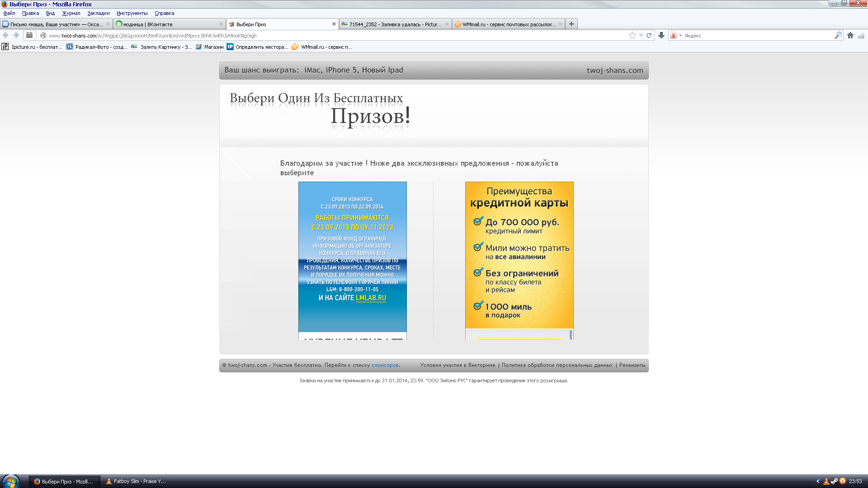
Task: Switch to the '71544_2352 - Заливка удалась' tab
Action: click(x=396, y=24)
